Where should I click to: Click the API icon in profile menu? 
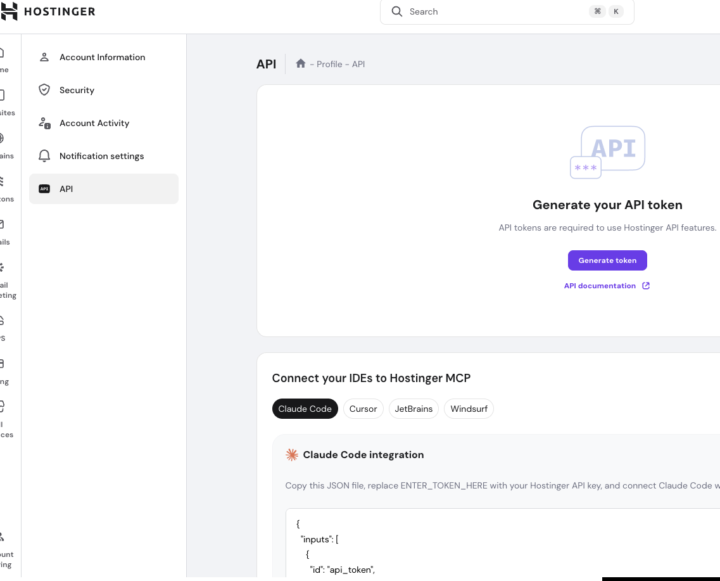tap(44, 189)
